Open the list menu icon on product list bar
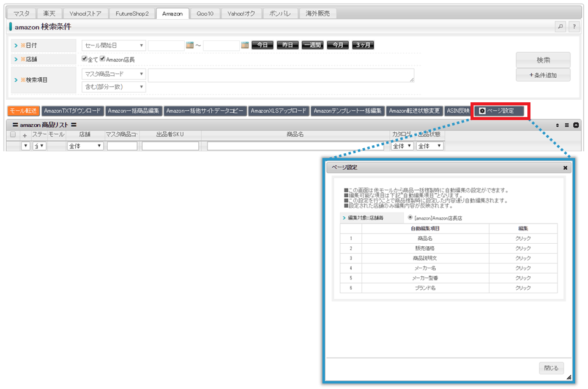 coord(567,125)
